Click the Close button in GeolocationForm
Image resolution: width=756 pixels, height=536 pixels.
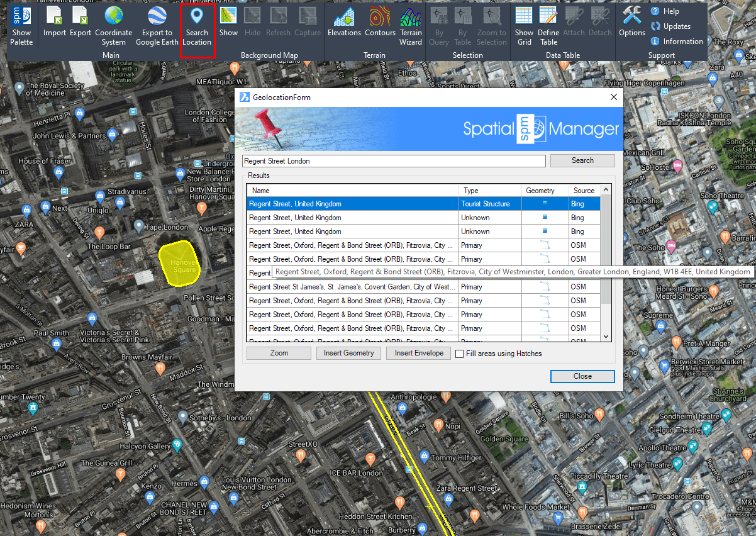tap(582, 376)
